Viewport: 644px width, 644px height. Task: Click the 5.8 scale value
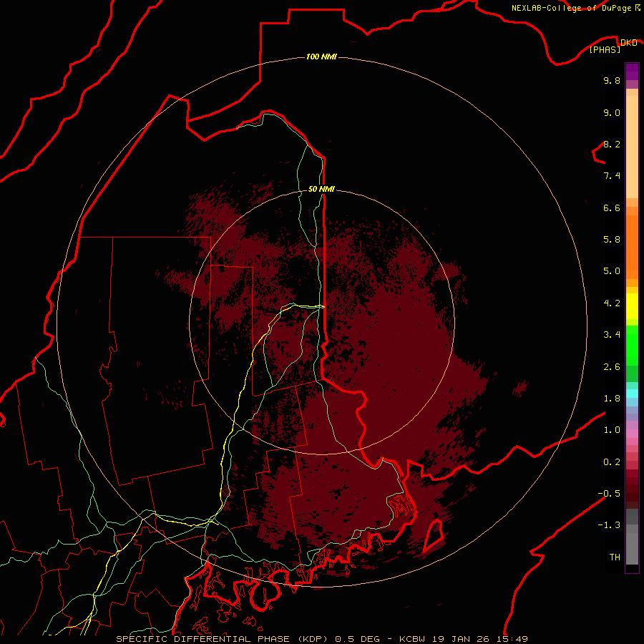[612, 240]
